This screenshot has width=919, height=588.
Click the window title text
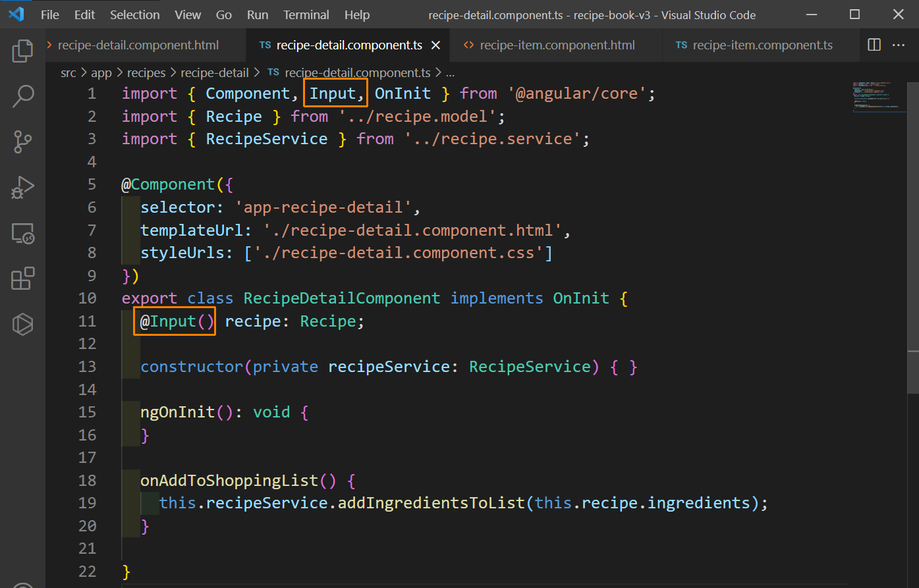[x=592, y=14]
